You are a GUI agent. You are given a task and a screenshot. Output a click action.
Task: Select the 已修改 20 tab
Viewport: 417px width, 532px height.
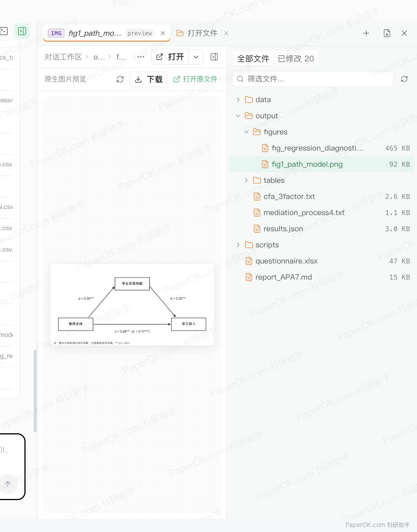(296, 58)
